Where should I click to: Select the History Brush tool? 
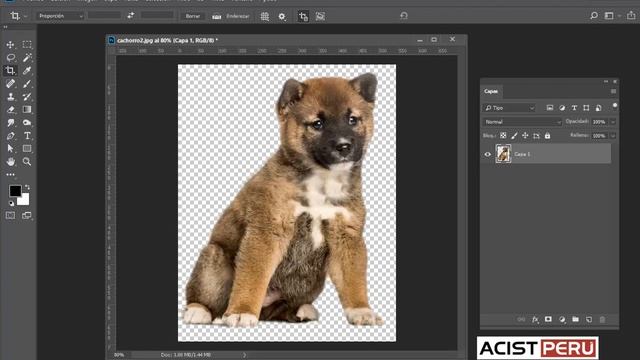[x=27, y=97]
